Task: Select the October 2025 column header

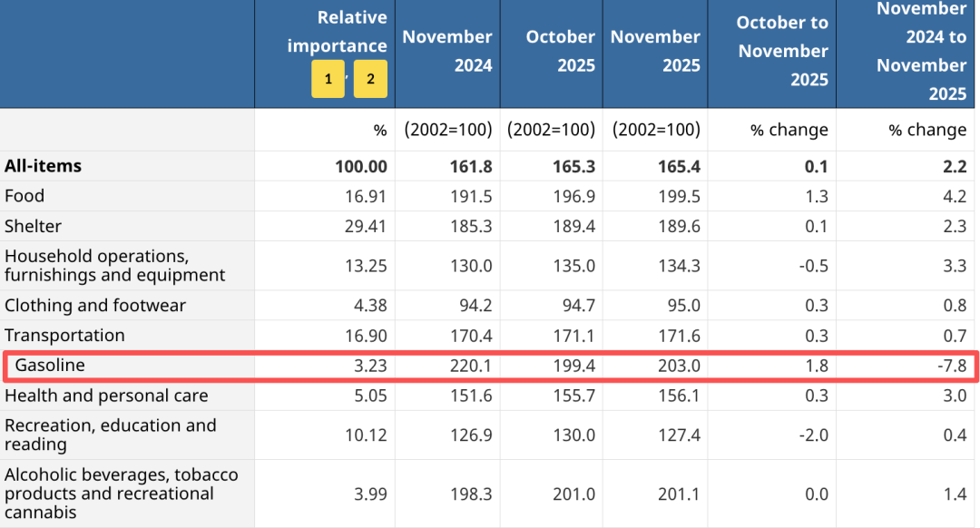Action: [560, 51]
